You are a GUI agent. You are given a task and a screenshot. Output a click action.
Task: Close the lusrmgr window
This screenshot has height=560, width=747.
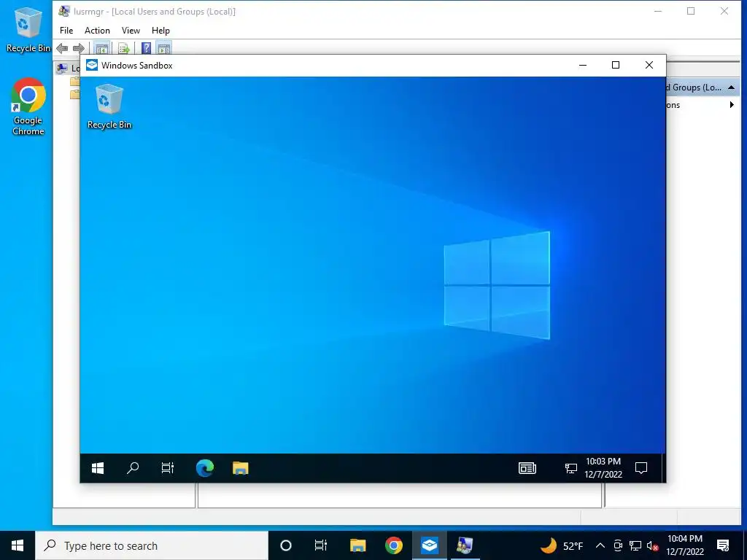724,12
